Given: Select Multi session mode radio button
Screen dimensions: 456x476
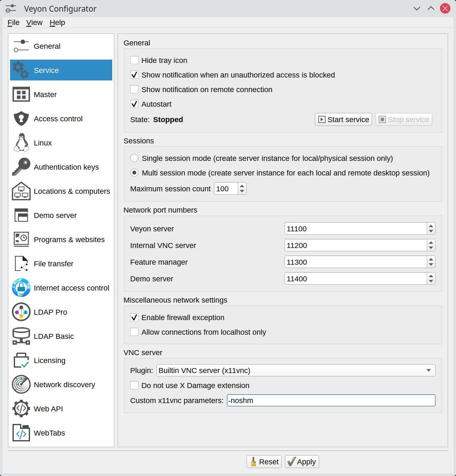Looking at the screenshot, I should tap(134, 173).
